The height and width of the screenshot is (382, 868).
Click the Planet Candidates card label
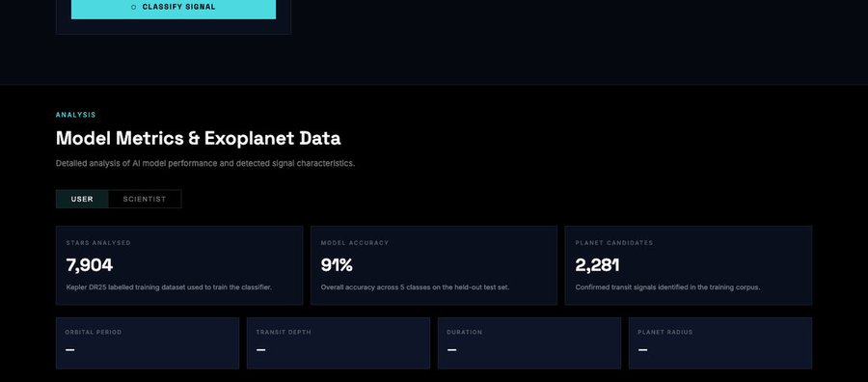click(614, 243)
